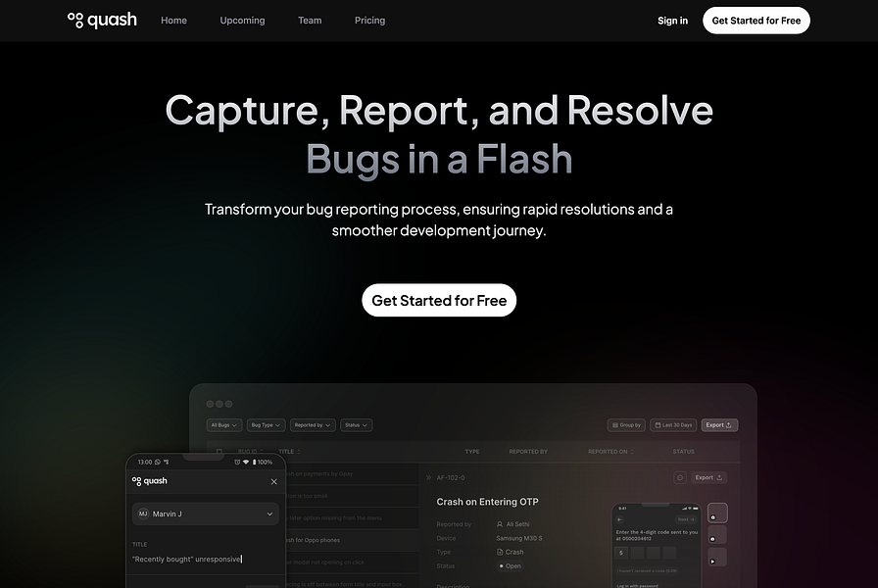
Task: Click the Open status badge
Action: [511, 566]
